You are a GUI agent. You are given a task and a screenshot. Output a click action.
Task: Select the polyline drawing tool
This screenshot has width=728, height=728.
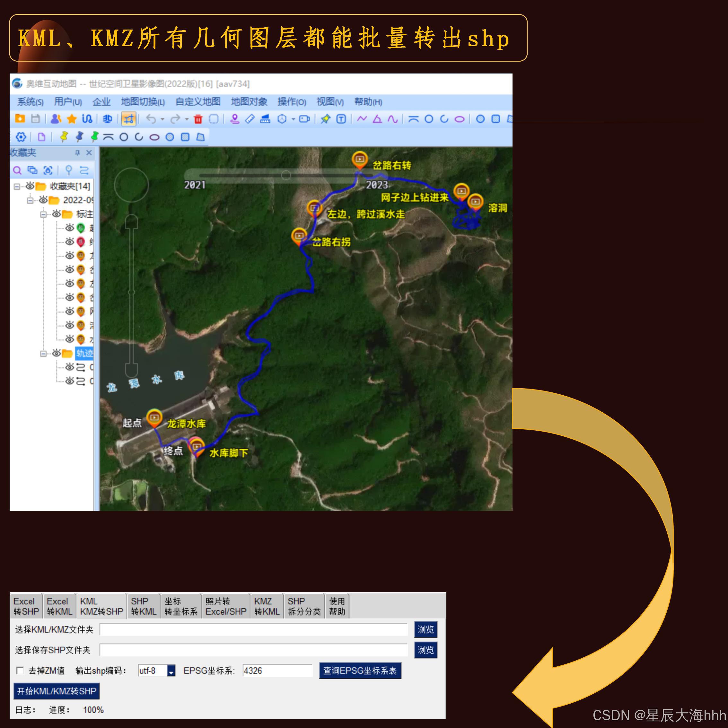[x=361, y=119]
